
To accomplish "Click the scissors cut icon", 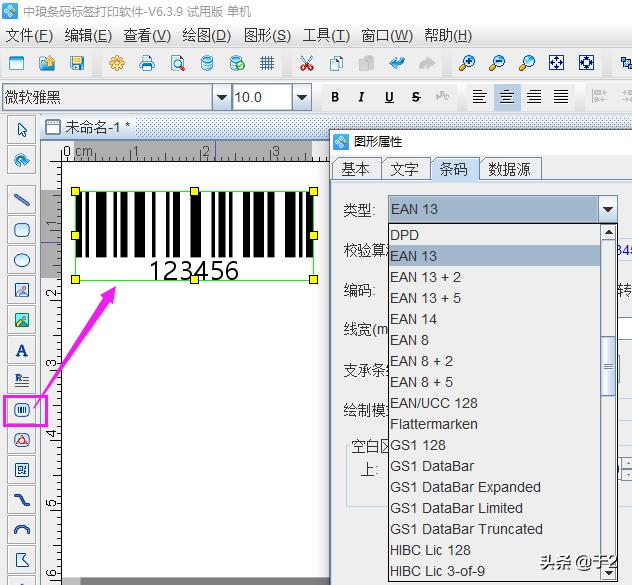I will point(307,63).
